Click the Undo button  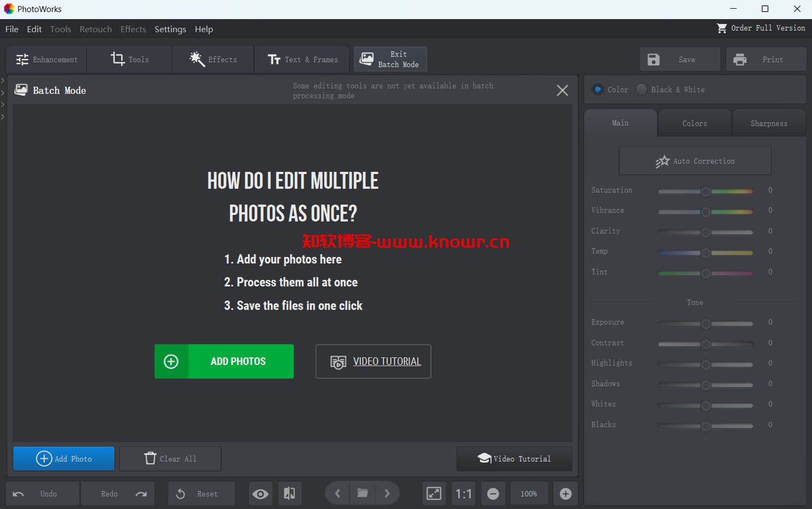coord(43,494)
